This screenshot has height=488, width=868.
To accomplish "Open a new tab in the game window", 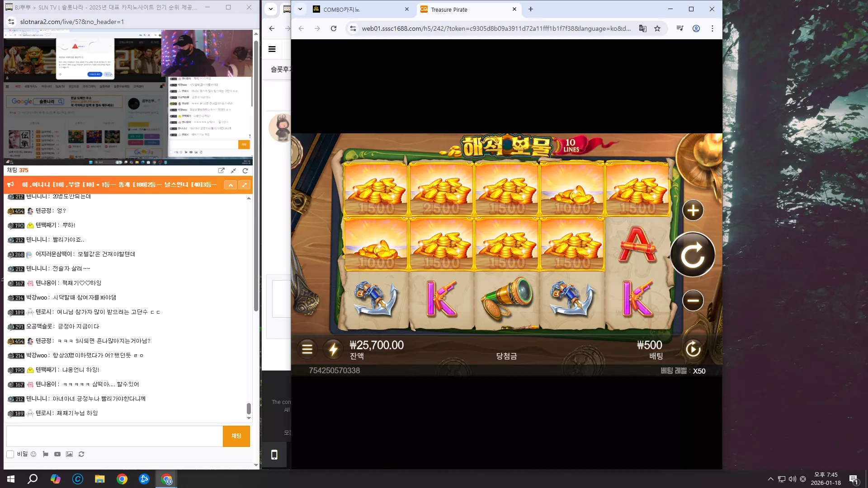I will click(531, 9).
